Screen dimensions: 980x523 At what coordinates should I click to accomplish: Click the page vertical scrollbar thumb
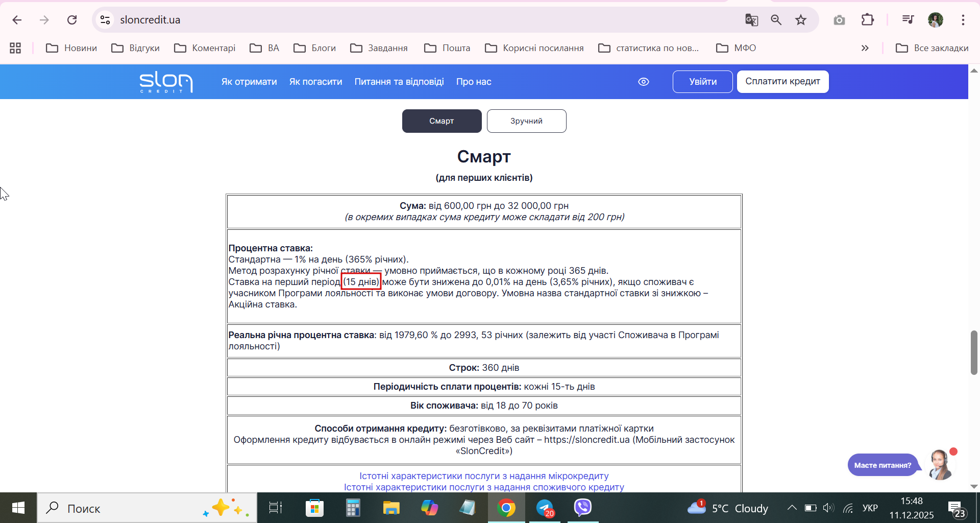click(974, 352)
